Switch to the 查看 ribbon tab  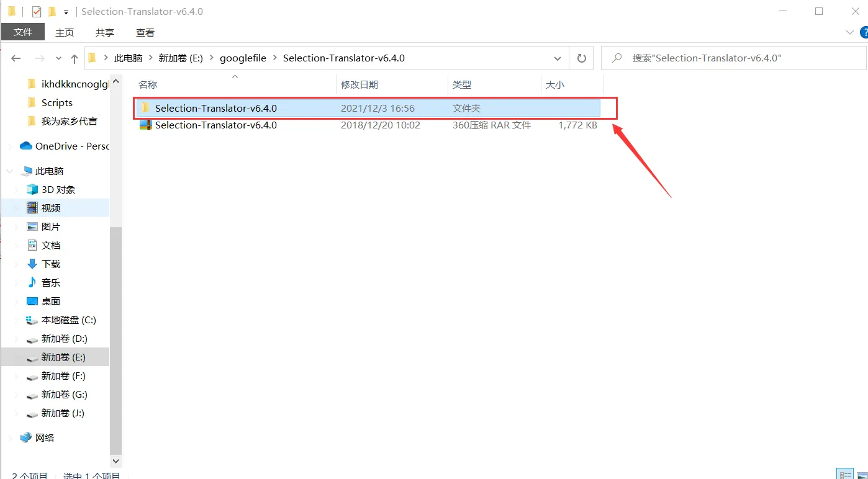click(x=145, y=32)
